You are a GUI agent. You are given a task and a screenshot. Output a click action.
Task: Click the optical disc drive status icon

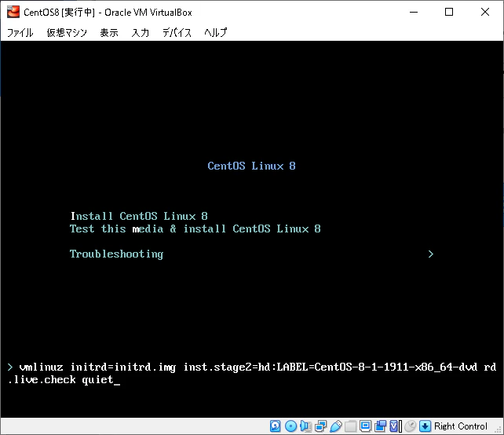coord(290,426)
